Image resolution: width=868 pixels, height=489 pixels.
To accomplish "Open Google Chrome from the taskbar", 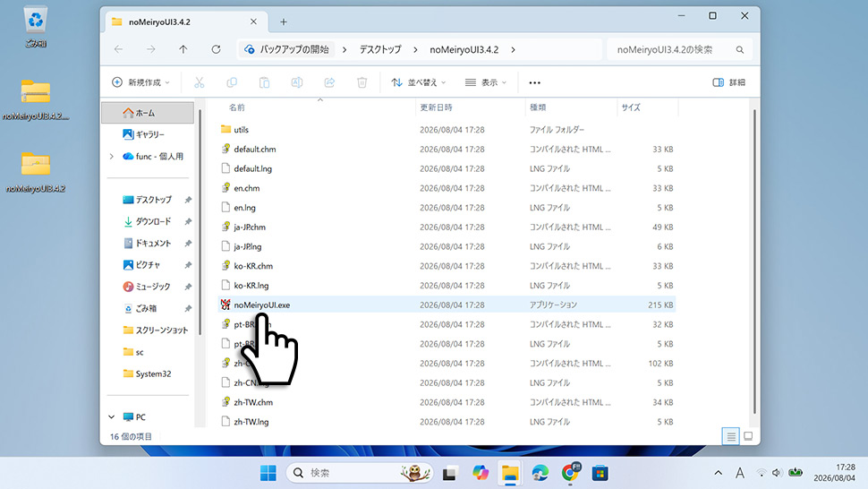I will pyautogui.click(x=570, y=472).
